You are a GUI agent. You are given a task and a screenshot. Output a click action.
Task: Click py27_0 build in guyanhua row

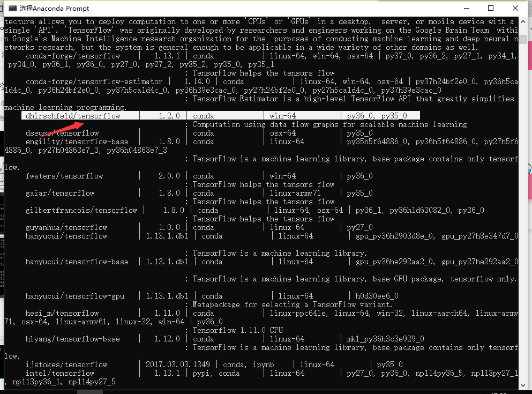point(359,227)
